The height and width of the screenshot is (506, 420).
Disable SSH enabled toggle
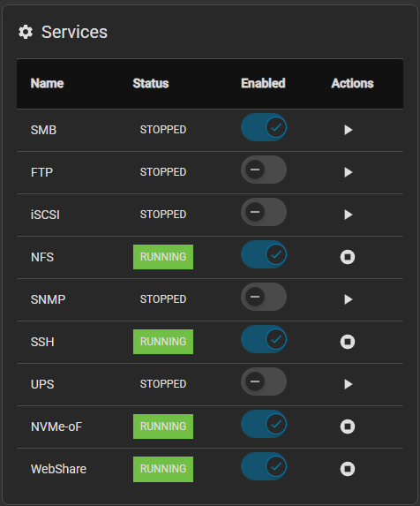point(264,339)
